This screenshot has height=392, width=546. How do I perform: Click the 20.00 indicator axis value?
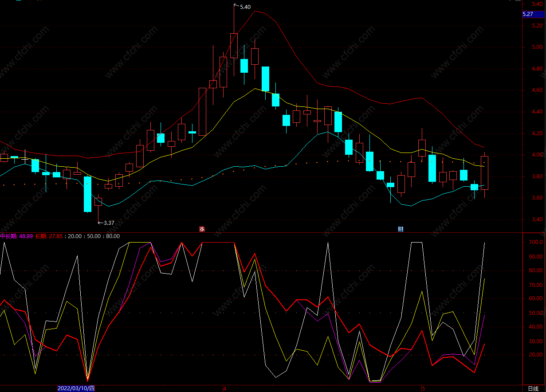coord(536,355)
